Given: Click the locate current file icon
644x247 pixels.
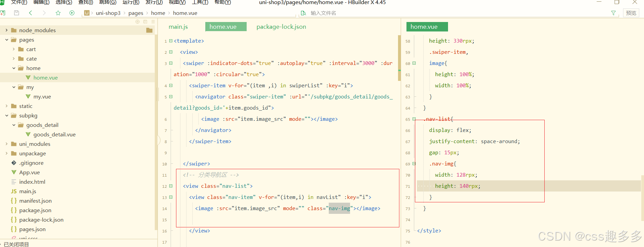Looking at the screenshot, I should click(138, 21).
